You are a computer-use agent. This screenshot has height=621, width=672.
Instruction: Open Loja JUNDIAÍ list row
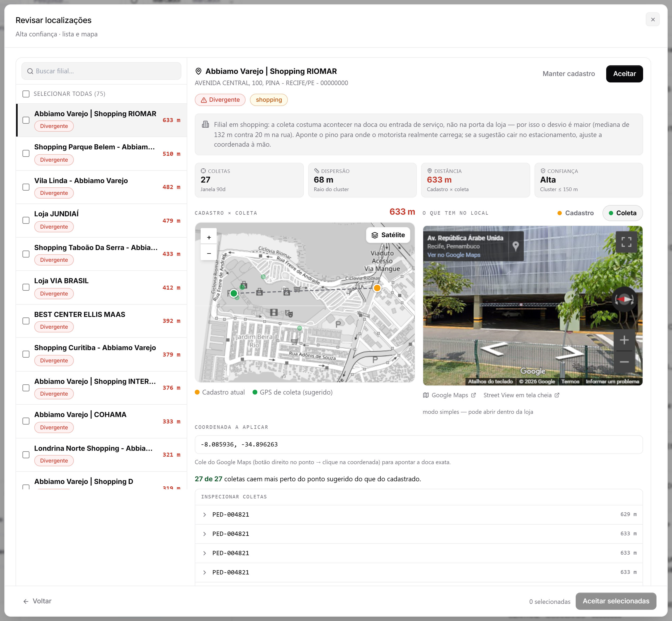(101, 220)
